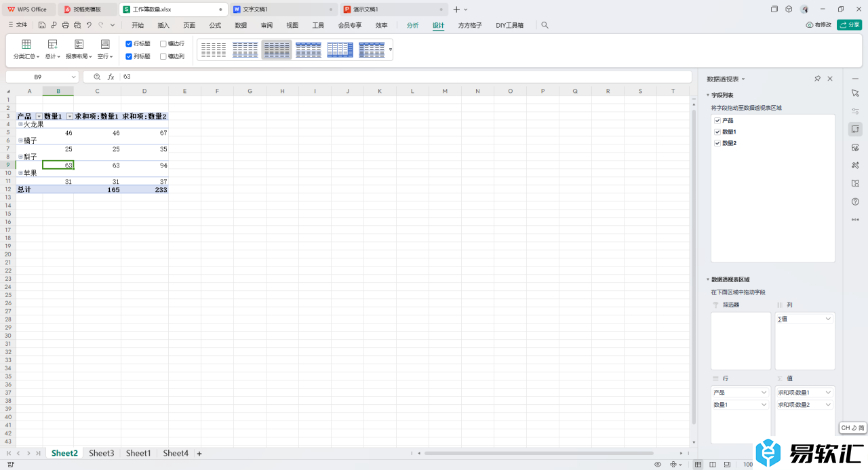Click the eye protection mode icon in status bar
The width and height of the screenshot is (868, 470).
[658, 465]
